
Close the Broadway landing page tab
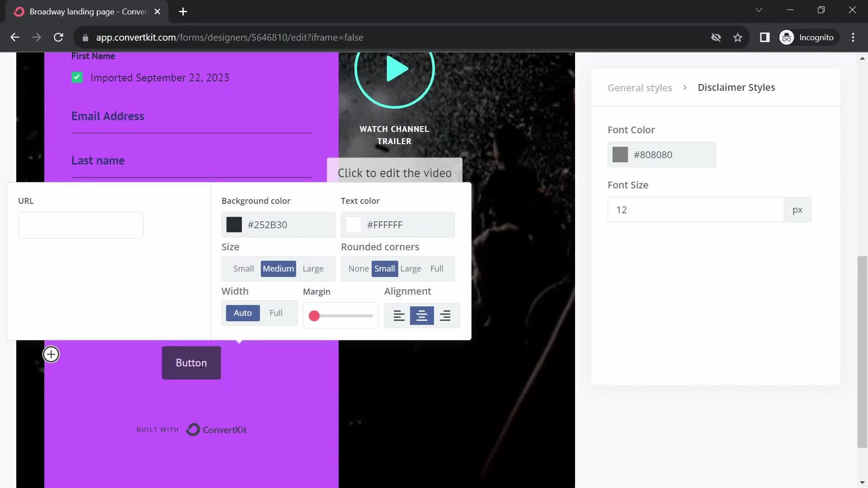point(157,12)
